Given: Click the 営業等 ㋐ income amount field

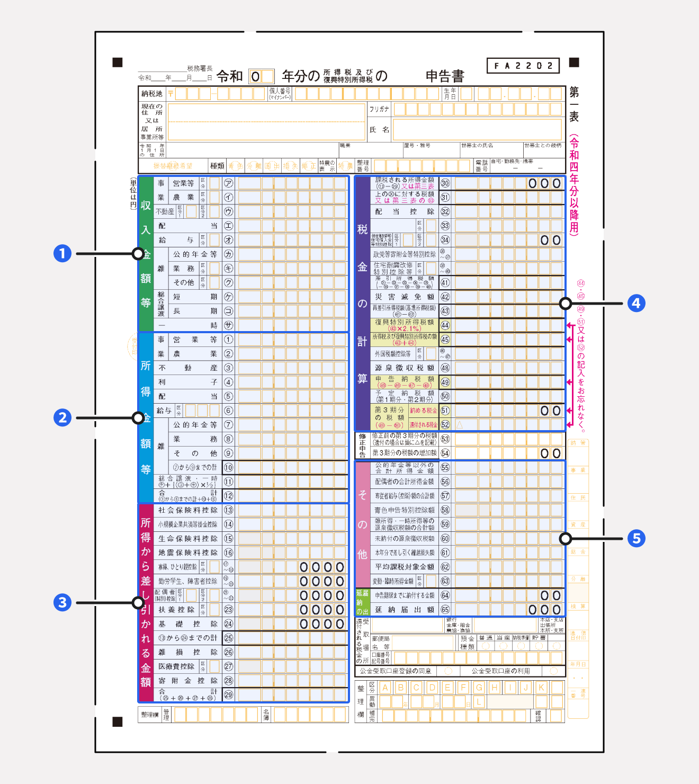Looking at the screenshot, I should click(x=293, y=183).
